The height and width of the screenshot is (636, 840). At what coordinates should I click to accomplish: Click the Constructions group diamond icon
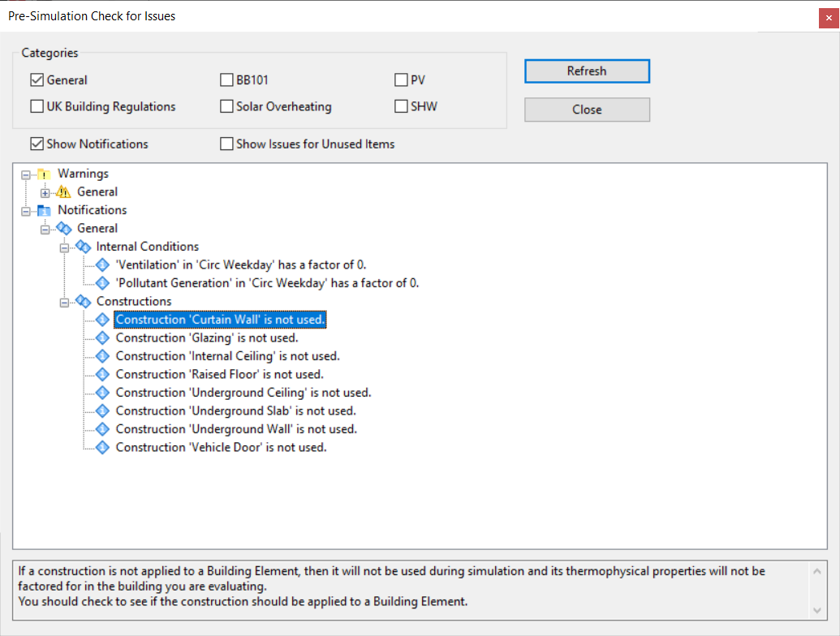pos(83,302)
